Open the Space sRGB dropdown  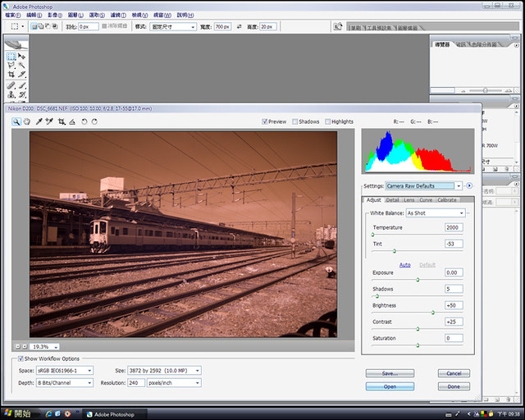click(x=65, y=371)
